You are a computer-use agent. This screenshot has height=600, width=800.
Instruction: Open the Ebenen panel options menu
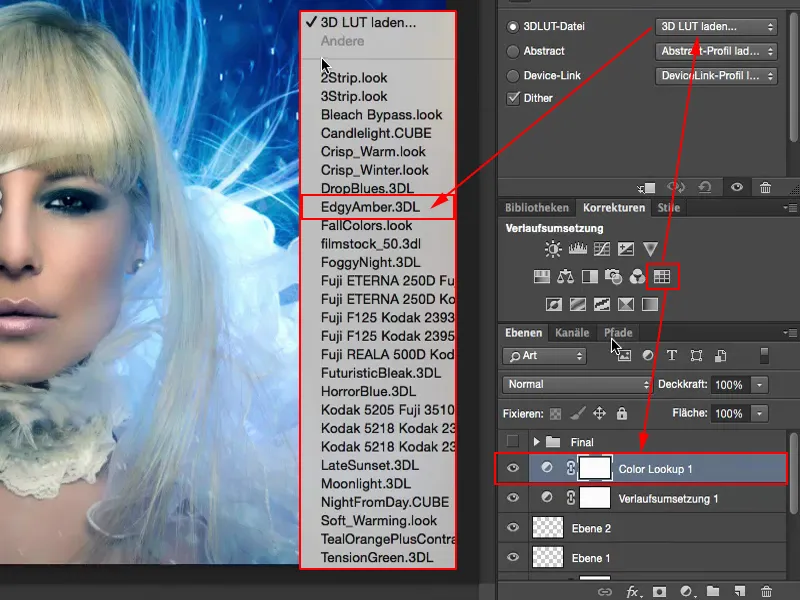[x=790, y=333]
